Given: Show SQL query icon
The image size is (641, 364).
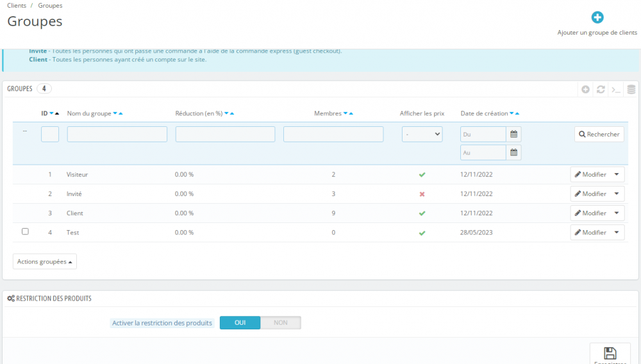Looking at the screenshot, I should coord(616,90).
